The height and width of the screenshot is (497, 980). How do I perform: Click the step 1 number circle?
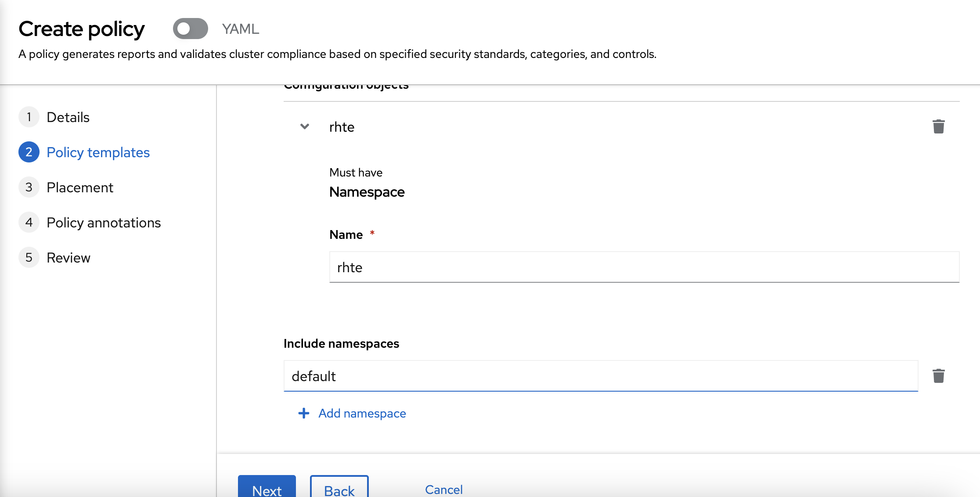point(29,117)
